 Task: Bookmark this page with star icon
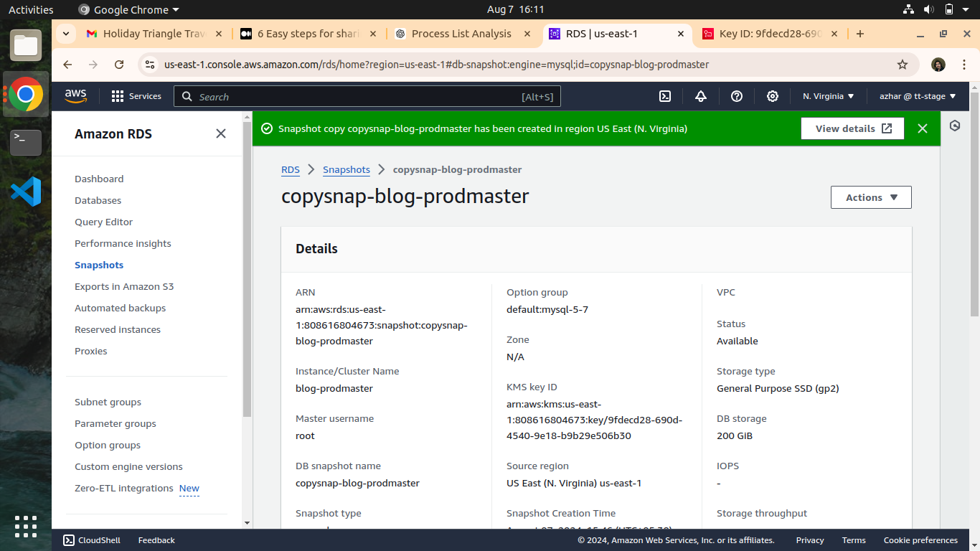[903, 65]
